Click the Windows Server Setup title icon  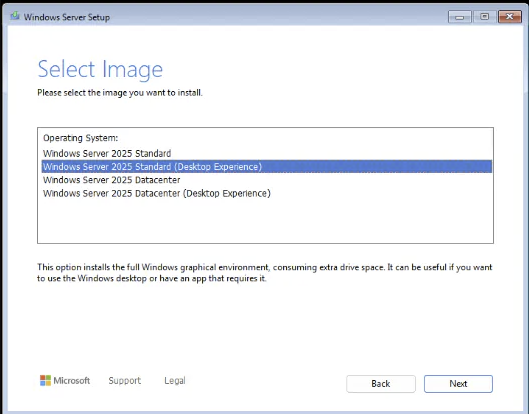pos(15,17)
